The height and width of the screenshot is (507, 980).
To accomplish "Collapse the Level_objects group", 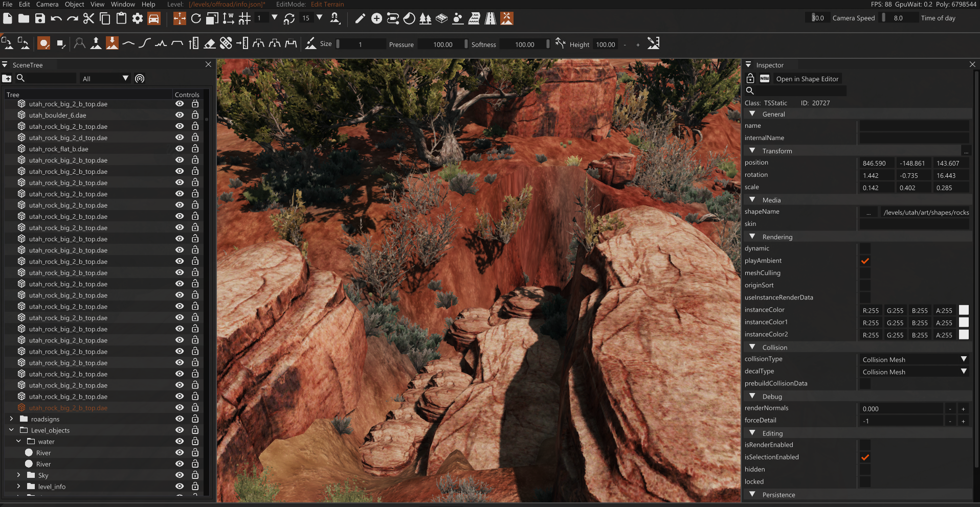I will 11,430.
